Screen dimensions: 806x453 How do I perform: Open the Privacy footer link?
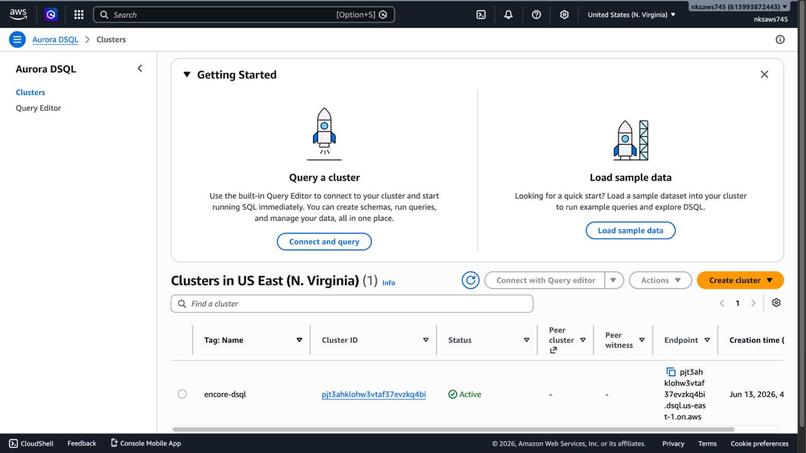coord(673,443)
